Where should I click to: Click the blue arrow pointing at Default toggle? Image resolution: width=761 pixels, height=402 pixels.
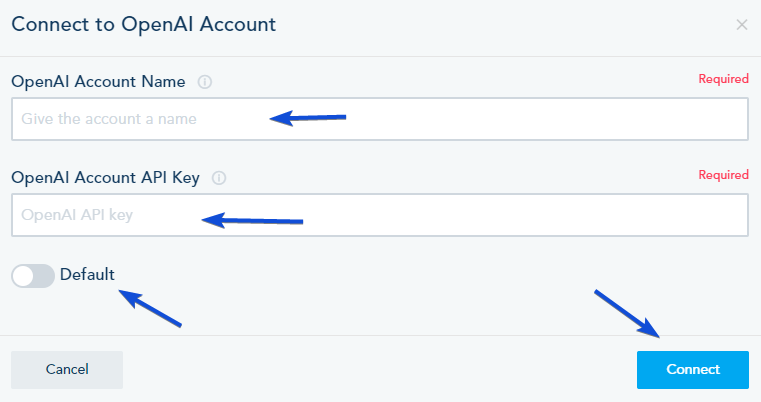pyautogui.click(x=151, y=308)
